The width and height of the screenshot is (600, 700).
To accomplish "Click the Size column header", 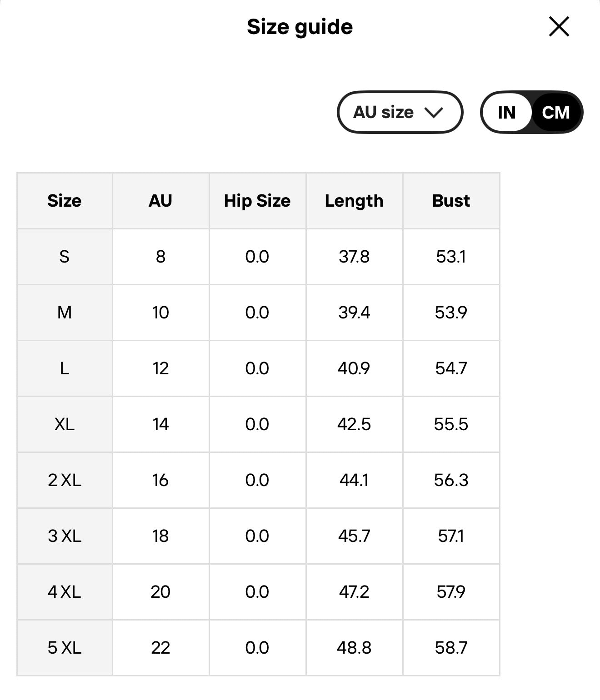I will click(65, 201).
